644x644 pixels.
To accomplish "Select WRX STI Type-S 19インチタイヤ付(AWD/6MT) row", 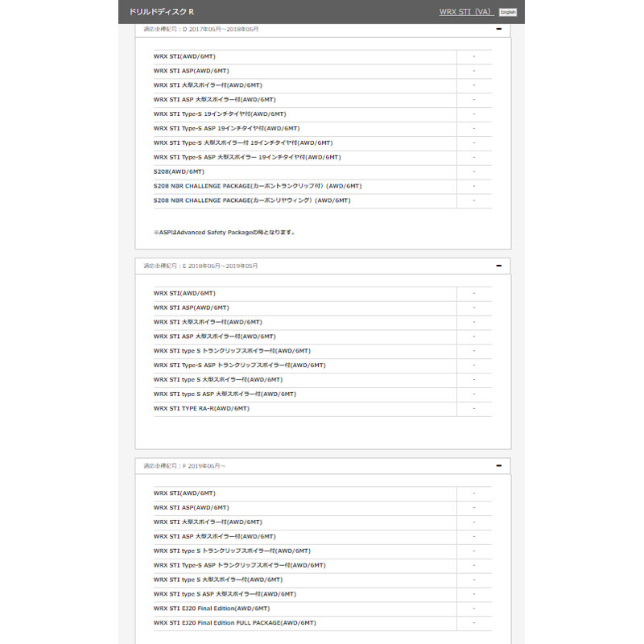I will 220,114.
